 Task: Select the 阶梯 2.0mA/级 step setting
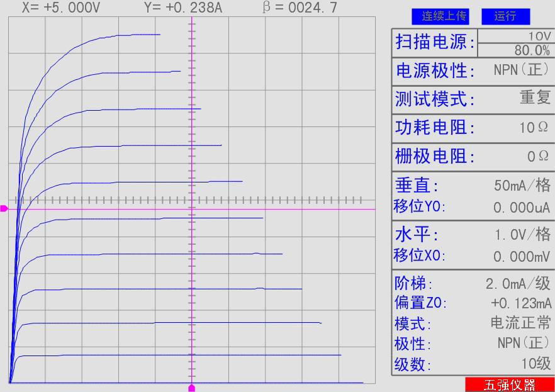coord(518,284)
